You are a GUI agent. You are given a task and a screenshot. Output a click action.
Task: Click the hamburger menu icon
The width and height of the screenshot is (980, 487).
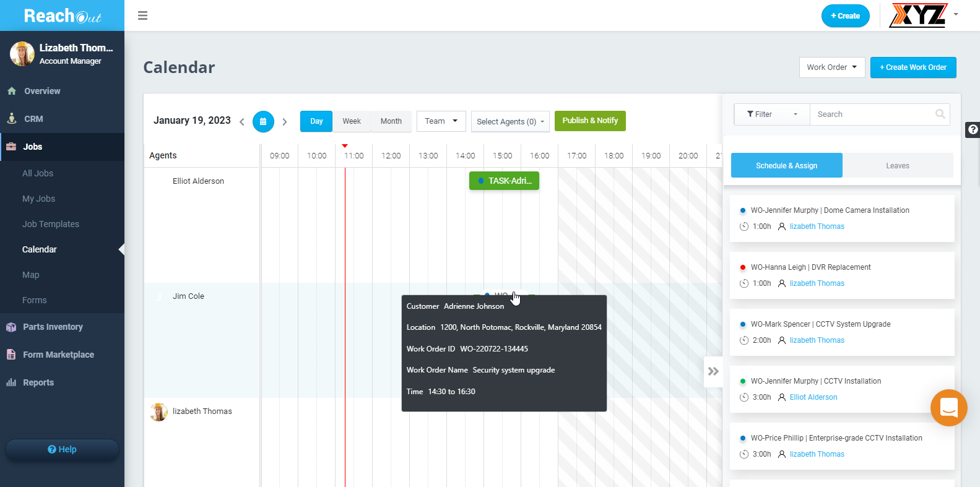point(142,15)
